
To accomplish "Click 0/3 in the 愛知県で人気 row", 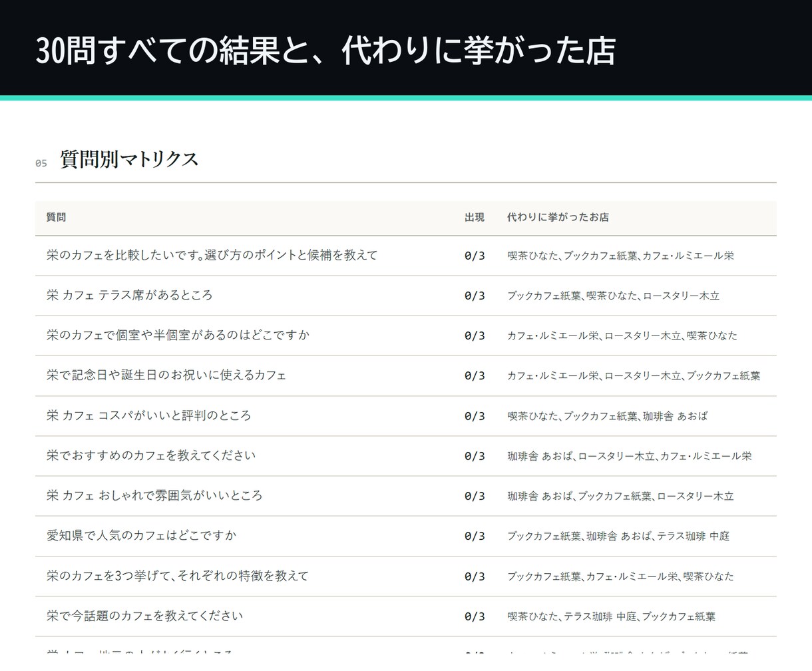I will click(x=475, y=536).
